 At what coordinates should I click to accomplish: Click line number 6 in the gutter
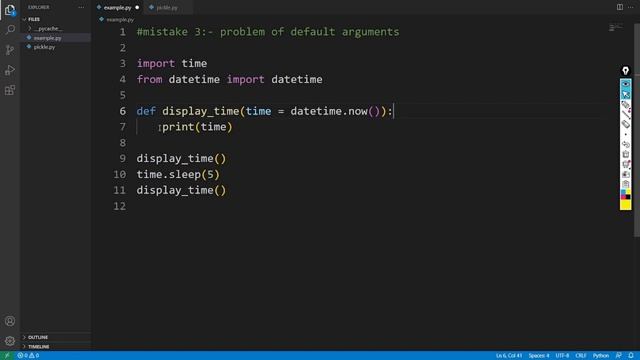point(122,111)
